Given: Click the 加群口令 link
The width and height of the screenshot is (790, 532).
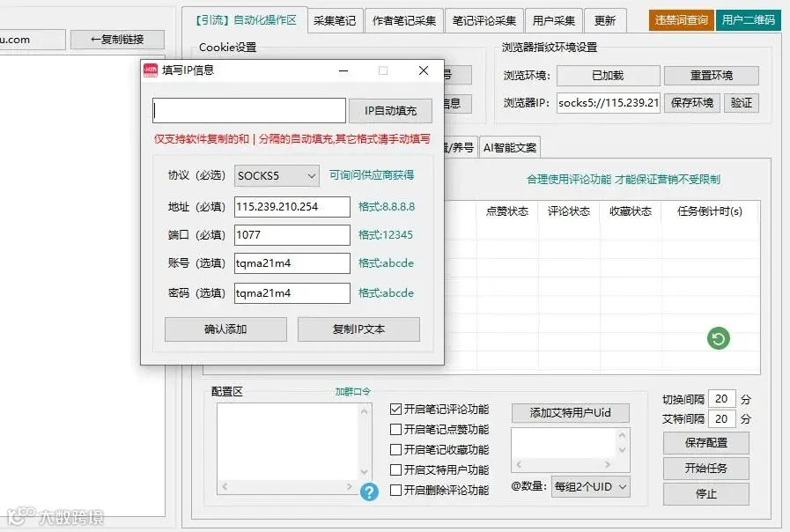Looking at the screenshot, I should 352,391.
